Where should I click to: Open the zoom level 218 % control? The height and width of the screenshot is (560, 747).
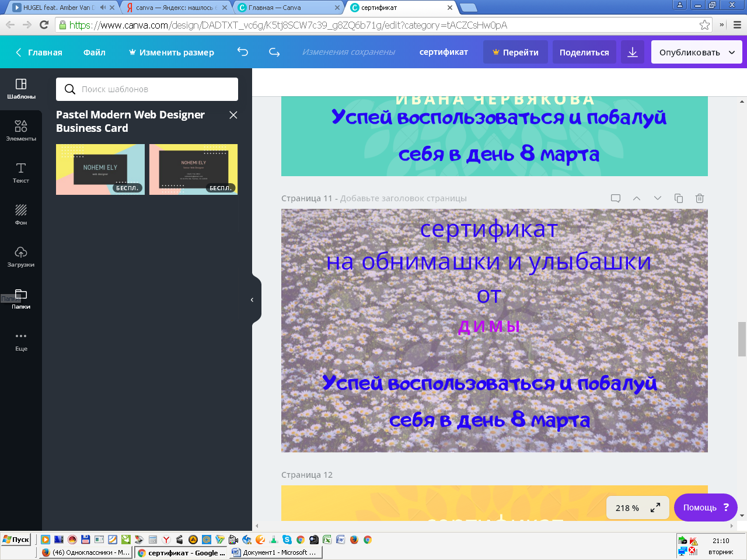pyautogui.click(x=627, y=508)
